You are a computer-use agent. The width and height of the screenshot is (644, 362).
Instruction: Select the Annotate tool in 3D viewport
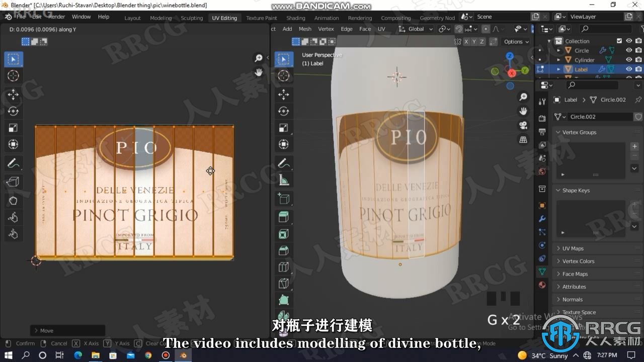pos(284,163)
